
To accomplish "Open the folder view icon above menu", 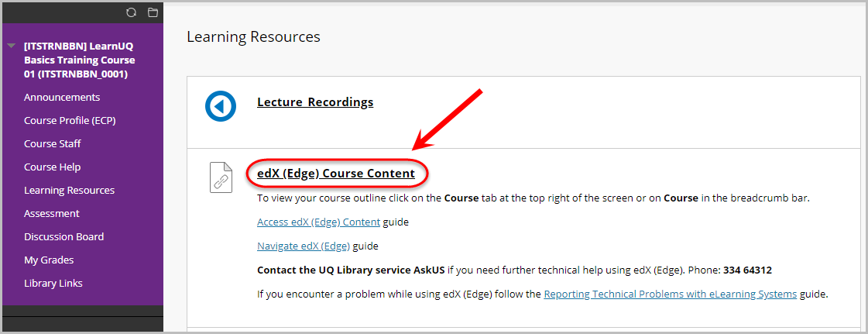I will [x=153, y=12].
